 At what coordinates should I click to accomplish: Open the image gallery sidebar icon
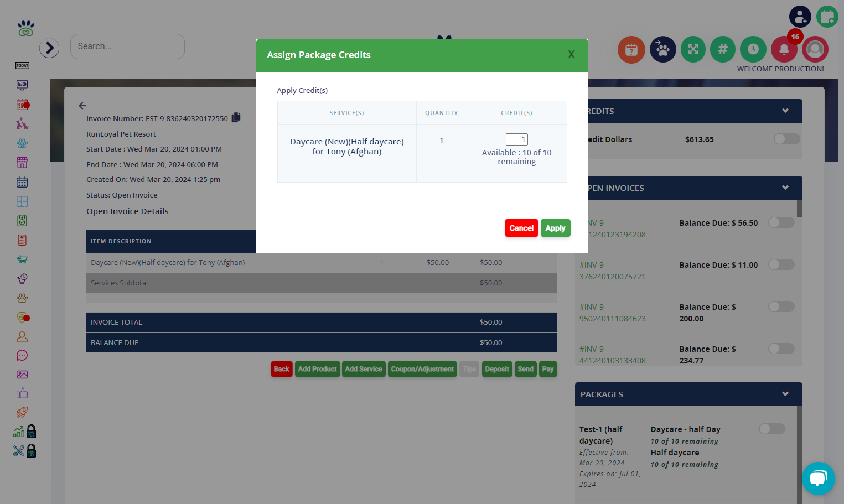[x=22, y=375]
